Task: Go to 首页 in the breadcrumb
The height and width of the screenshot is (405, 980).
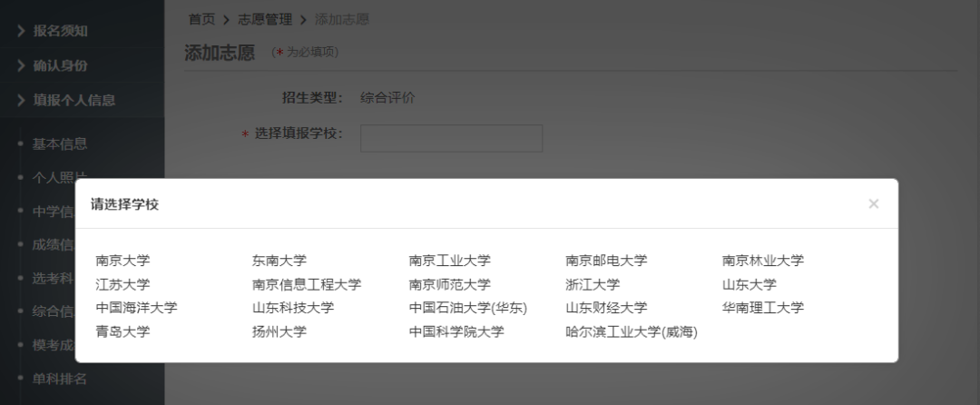Action: [x=201, y=19]
